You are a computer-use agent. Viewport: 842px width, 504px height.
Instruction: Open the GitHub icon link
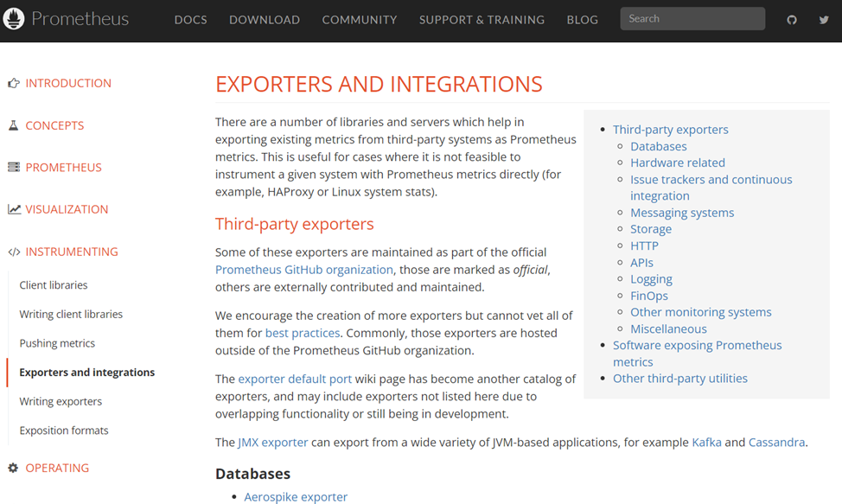point(792,20)
